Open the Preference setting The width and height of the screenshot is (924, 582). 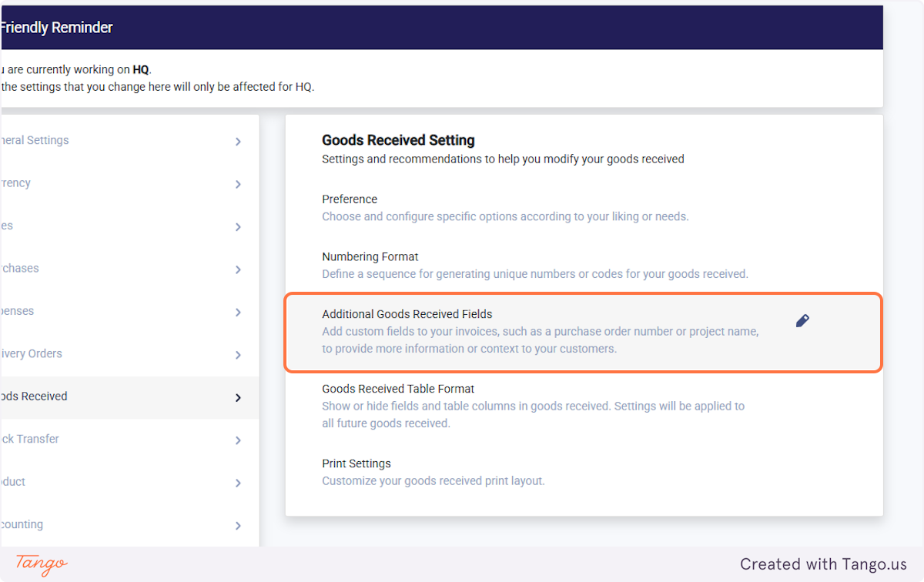pos(350,199)
